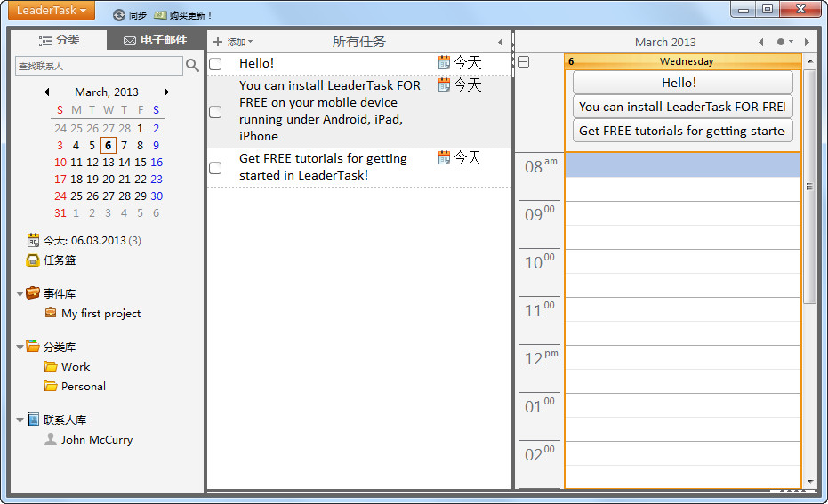The width and height of the screenshot is (828, 504).
Task: Open the install LeaderTask calendar entry
Action: 682,107
